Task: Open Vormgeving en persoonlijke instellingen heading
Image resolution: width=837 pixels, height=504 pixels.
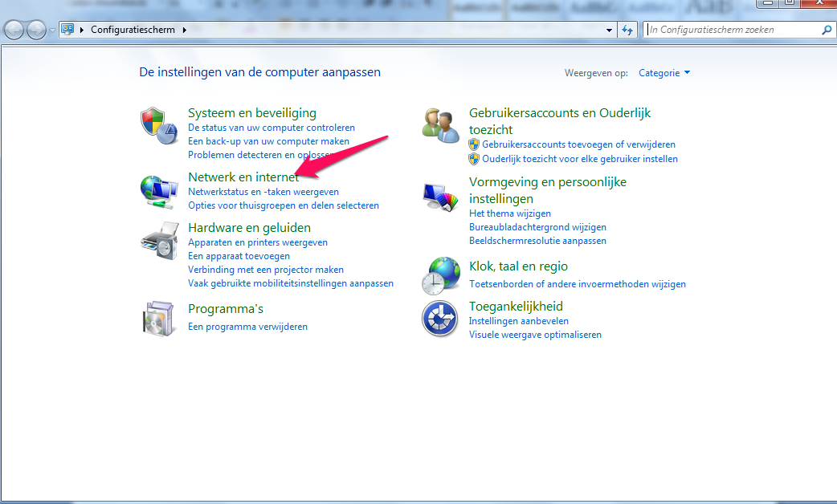Action: coord(548,190)
